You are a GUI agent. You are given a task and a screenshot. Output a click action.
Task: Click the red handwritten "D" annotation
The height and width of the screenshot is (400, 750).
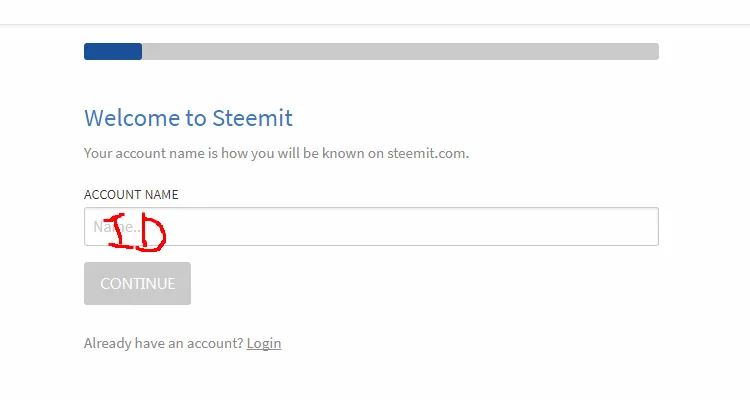click(152, 233)
